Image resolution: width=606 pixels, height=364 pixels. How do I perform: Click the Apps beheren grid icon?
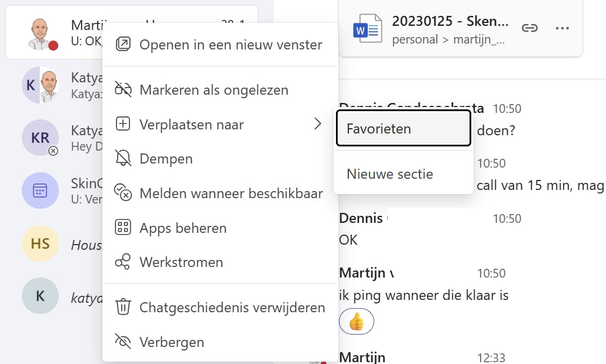click(x=123, y=228)
